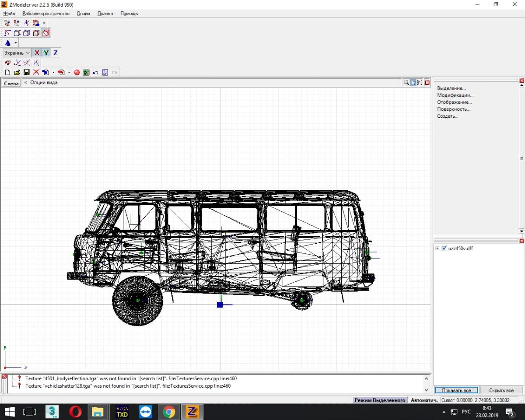Toggle the Z axis button

pos(56,53)
